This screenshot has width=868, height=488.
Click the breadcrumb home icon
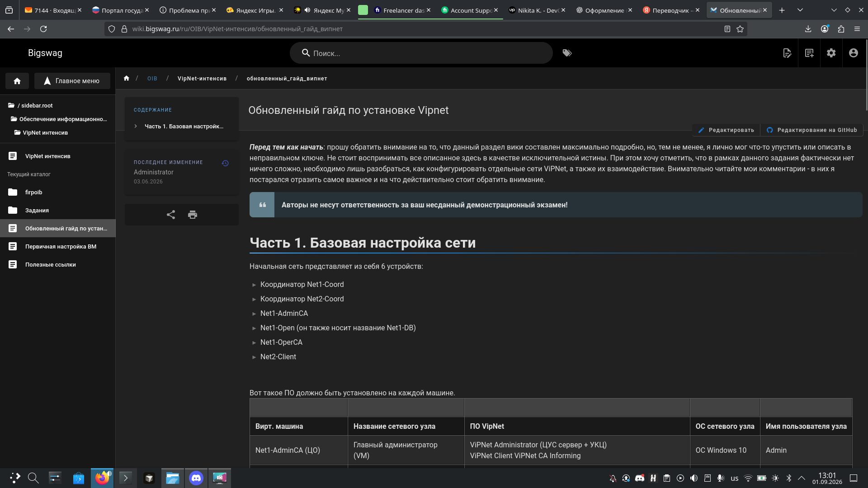(127, 78)
